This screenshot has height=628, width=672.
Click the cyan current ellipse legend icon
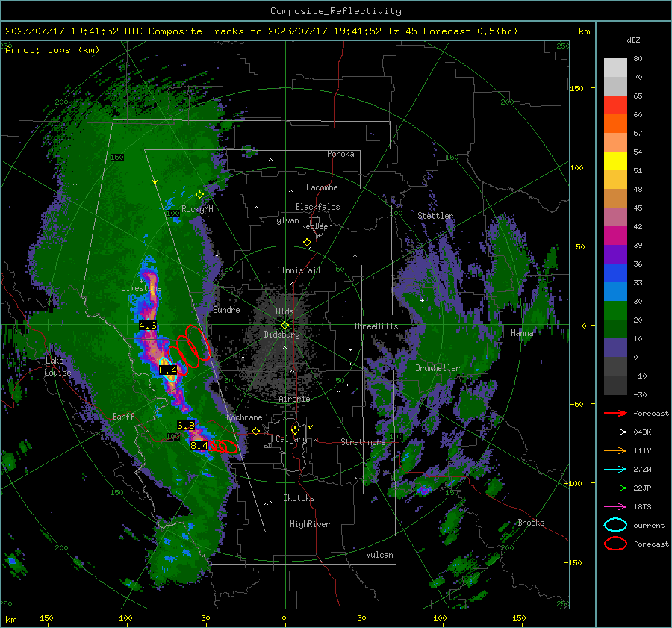pos(615,525)
